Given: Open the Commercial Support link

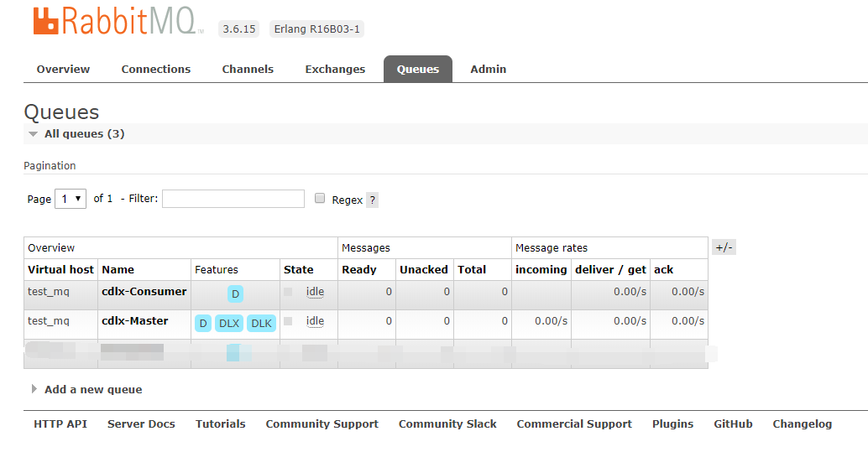Looking at the screenshot, I should point(574,423).
